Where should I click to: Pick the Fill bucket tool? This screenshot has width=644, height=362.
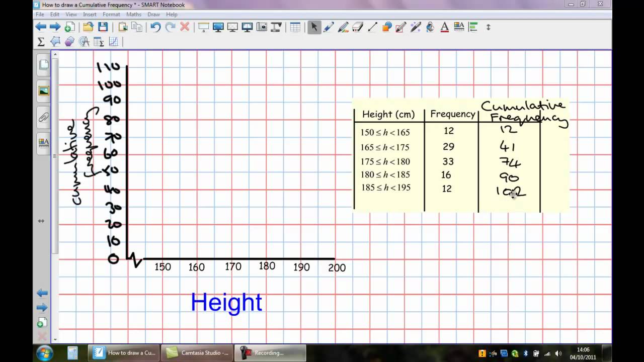[x=430, y=27]
